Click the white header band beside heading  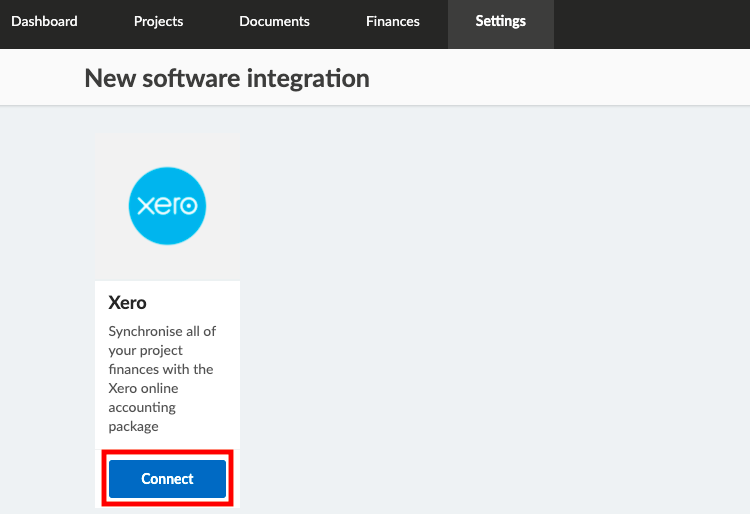[x=560, y=77]
